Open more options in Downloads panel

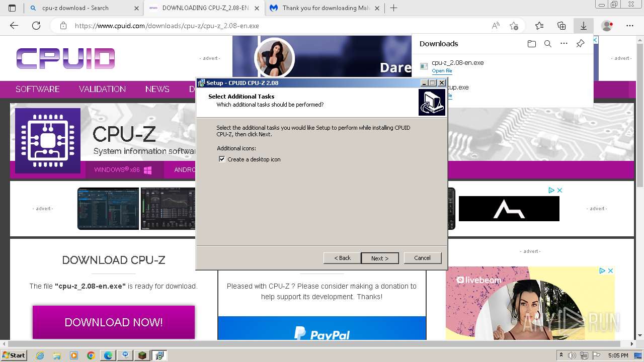pyautogui.click(x=564, y=44)
